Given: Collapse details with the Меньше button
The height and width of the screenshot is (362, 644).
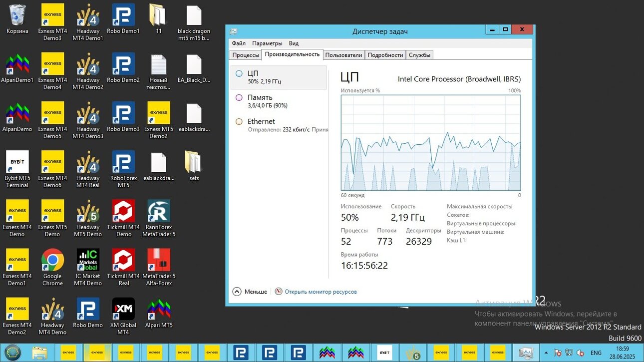Looking at the screenshot, I should (250, 292).
